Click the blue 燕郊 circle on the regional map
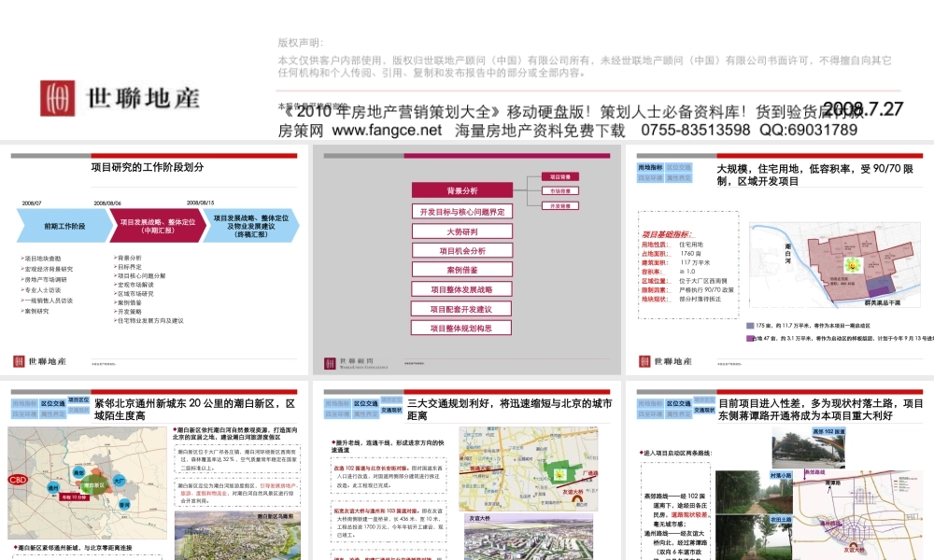The width and height of the screenshot is (934, 560). click(x=78, y=472)
